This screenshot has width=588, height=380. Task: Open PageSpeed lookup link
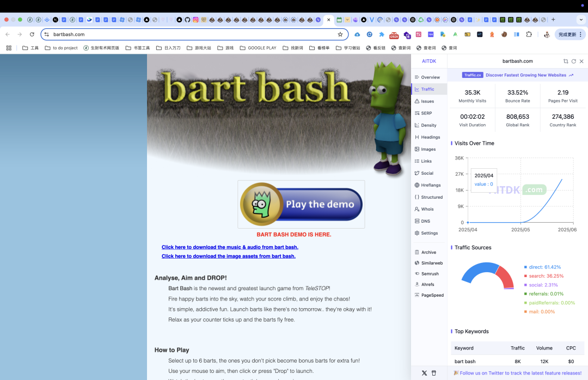point(429,295)
